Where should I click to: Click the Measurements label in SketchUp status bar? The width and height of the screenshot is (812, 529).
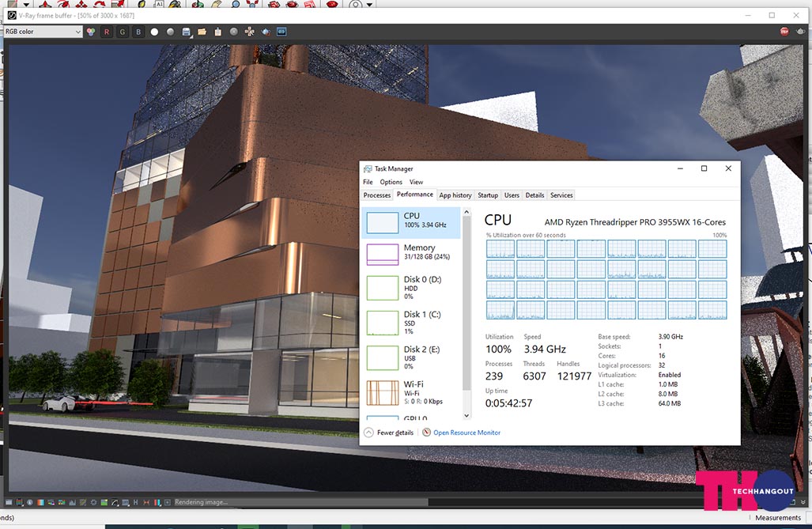click(x=778, y=518)
